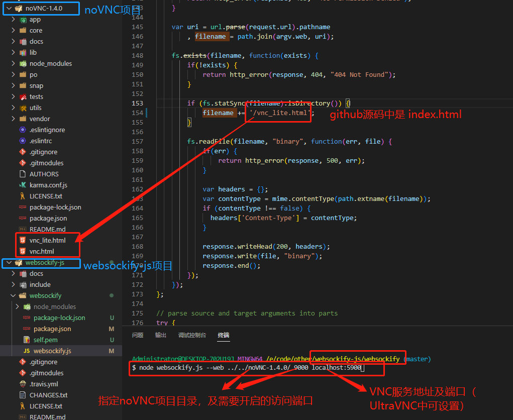513x420 pixels.
Task: Open .gitignore listed under websockify-js
Action: coord(44,362)
